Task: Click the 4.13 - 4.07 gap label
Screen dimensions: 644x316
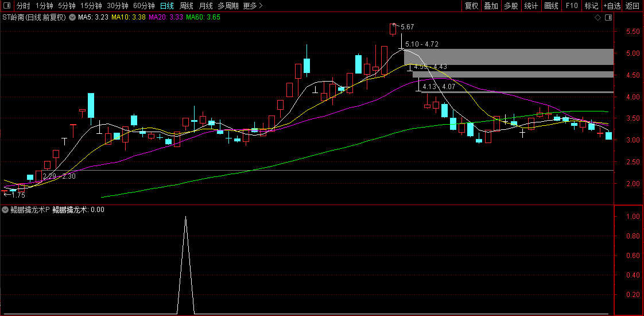Action: click(439, 87)
